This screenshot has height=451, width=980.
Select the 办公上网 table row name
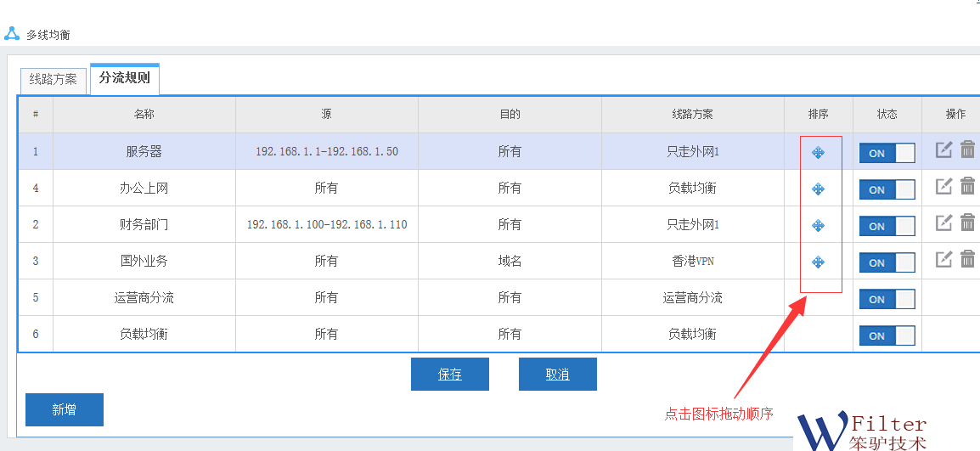click(144, 189)
